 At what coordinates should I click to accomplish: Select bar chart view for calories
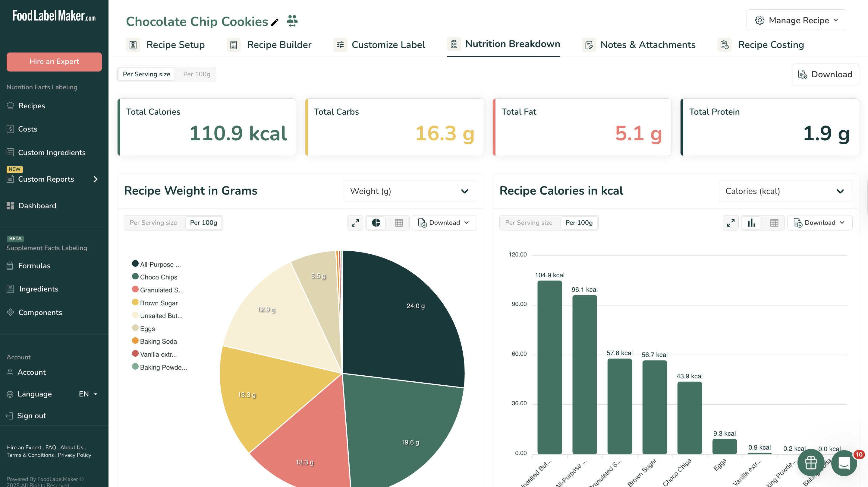point(751,223)
